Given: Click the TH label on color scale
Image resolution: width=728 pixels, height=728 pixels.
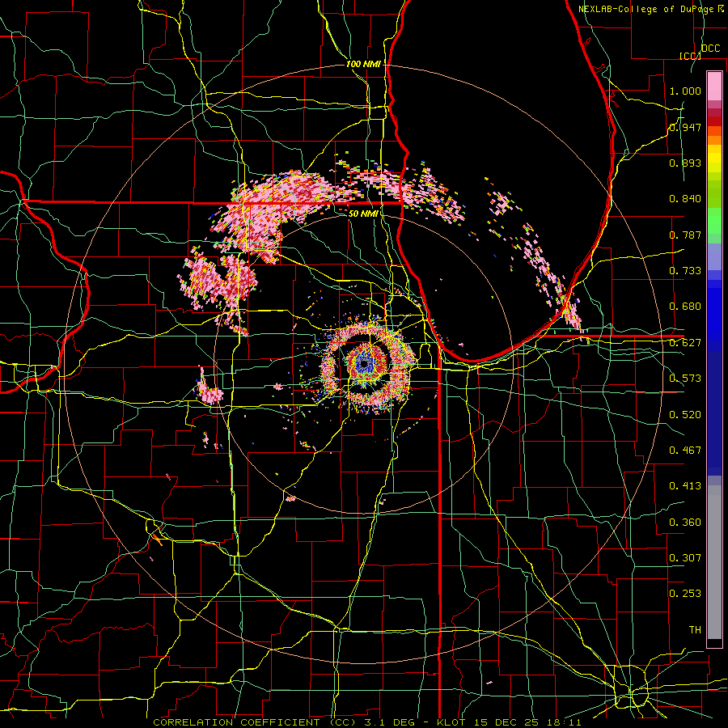Looking at the screenshot, I should click(695, 630).
